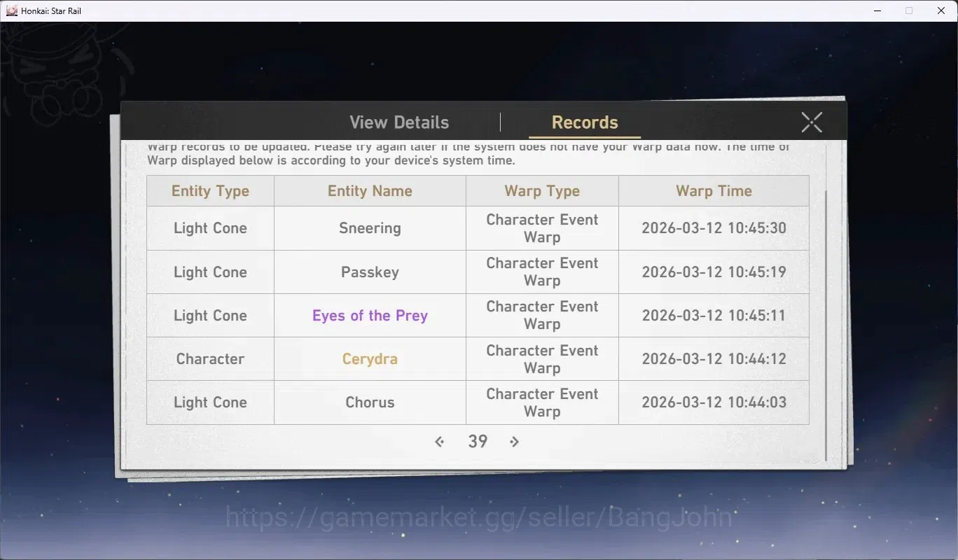Click the Entity Name column header
The image size is (958, 560).
[370, 191]
